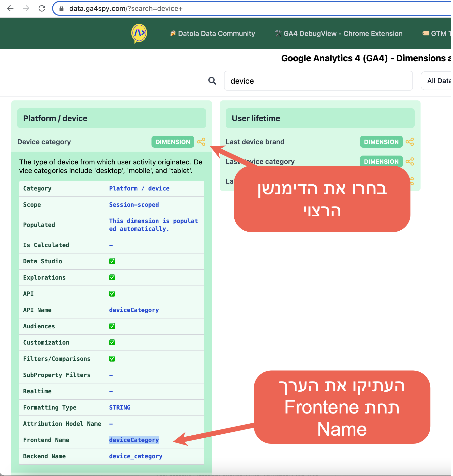This screenshot has width=453, height=476.
Task: Click the Customization green checkmark
Action: (112, 342)
